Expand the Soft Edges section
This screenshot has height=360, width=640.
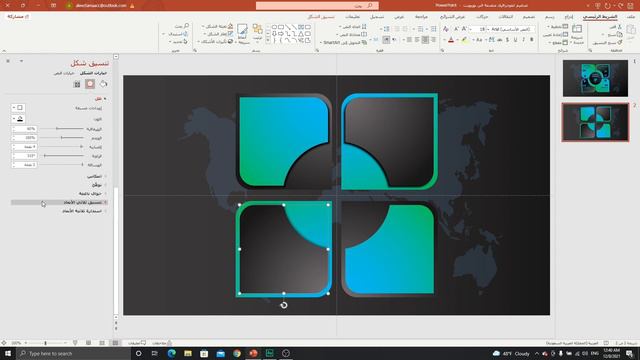point(92,193)
